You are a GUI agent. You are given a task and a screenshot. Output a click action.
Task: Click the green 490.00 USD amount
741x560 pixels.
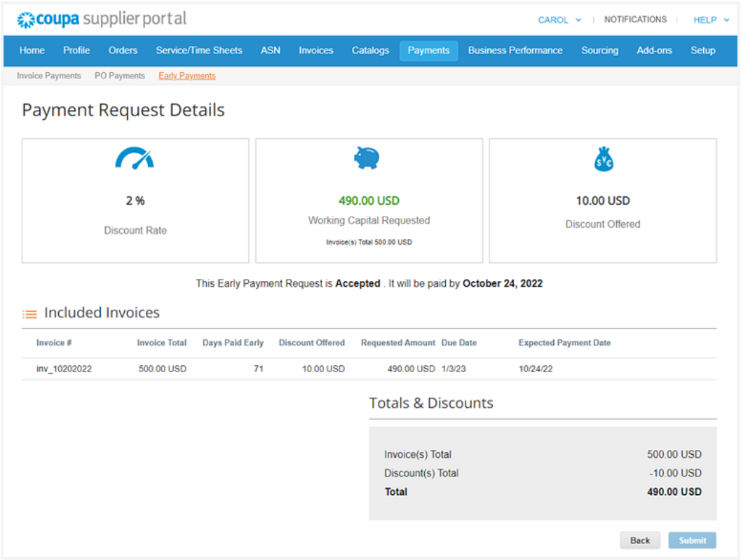coord(369,201)
